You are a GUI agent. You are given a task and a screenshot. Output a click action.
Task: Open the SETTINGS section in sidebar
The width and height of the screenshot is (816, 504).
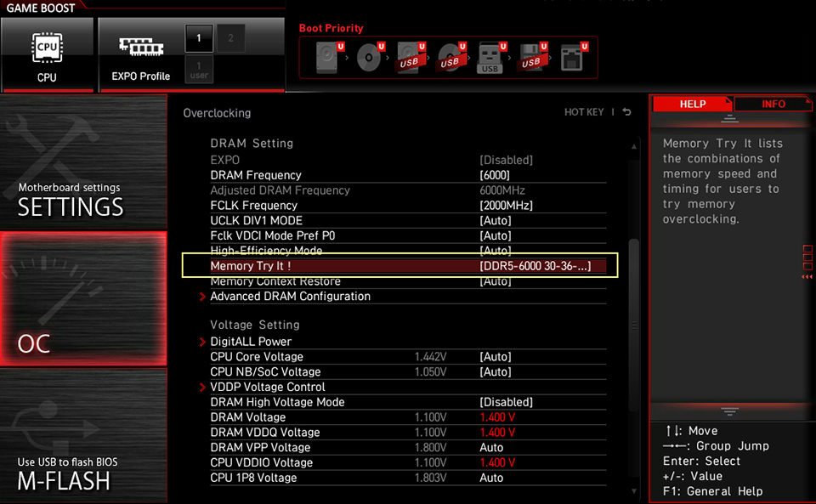point(83,199)
